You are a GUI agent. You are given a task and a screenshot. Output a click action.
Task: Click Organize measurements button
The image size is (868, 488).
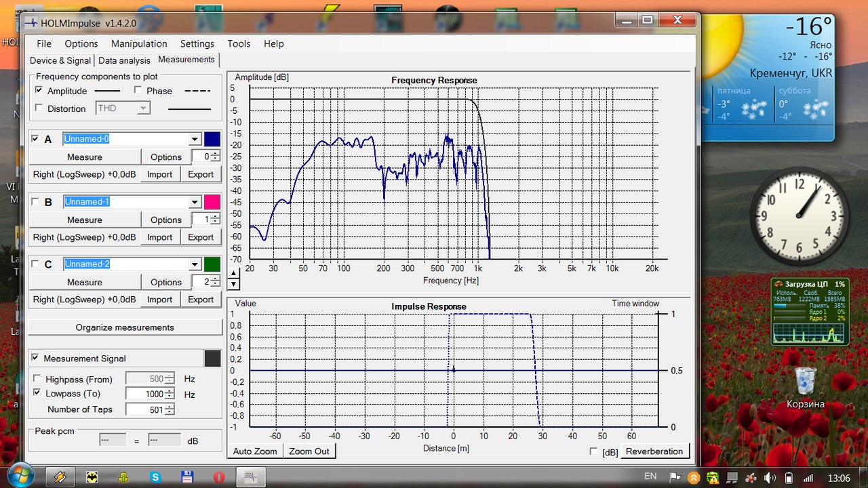(x=125, y=327)
